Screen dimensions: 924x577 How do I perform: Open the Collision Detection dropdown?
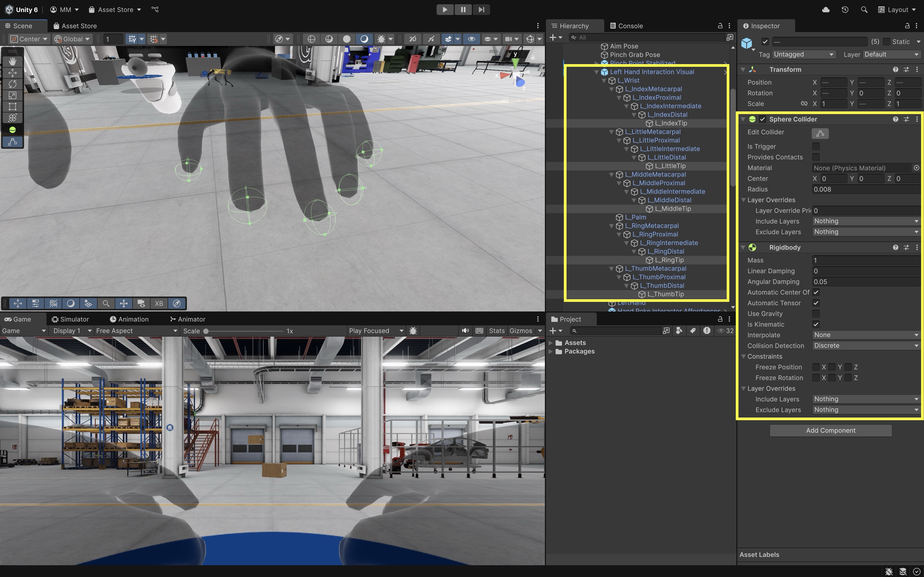(865, 346)
